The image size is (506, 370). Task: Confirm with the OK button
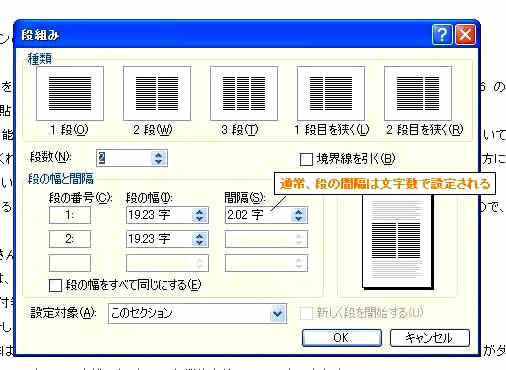pos(342,338)
